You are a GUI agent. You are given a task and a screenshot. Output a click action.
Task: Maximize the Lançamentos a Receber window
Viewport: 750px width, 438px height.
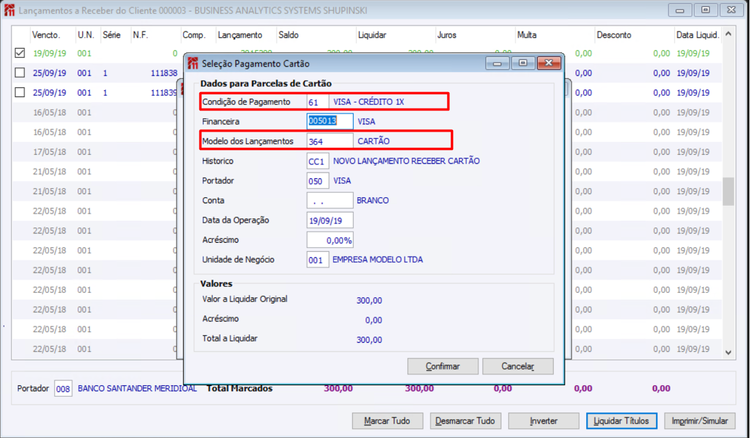coord(706,10)
